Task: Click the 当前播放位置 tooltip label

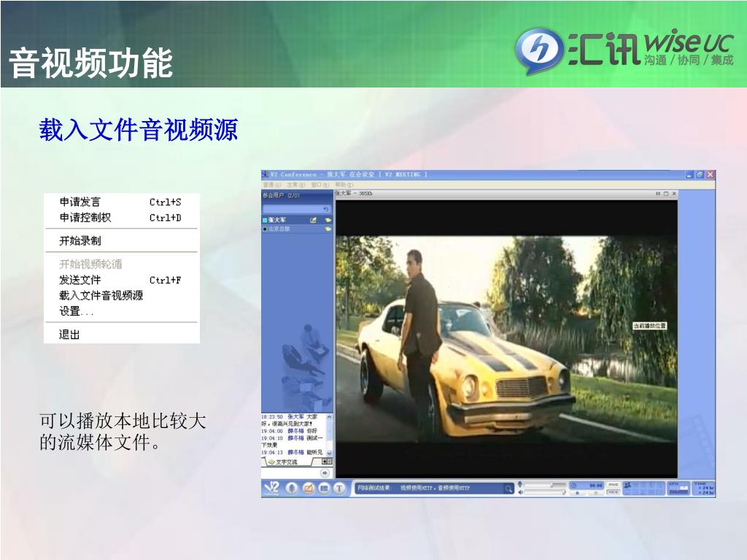Action: (649, 326)
